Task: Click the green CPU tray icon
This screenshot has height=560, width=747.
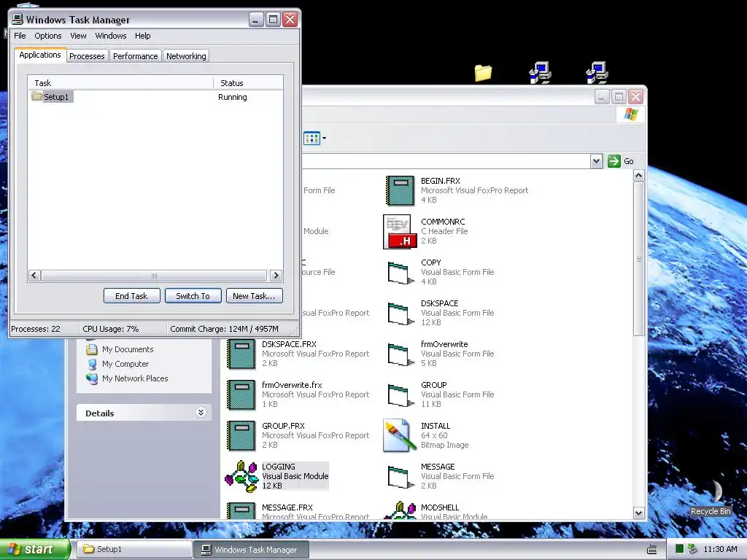Action: (679, 549)
